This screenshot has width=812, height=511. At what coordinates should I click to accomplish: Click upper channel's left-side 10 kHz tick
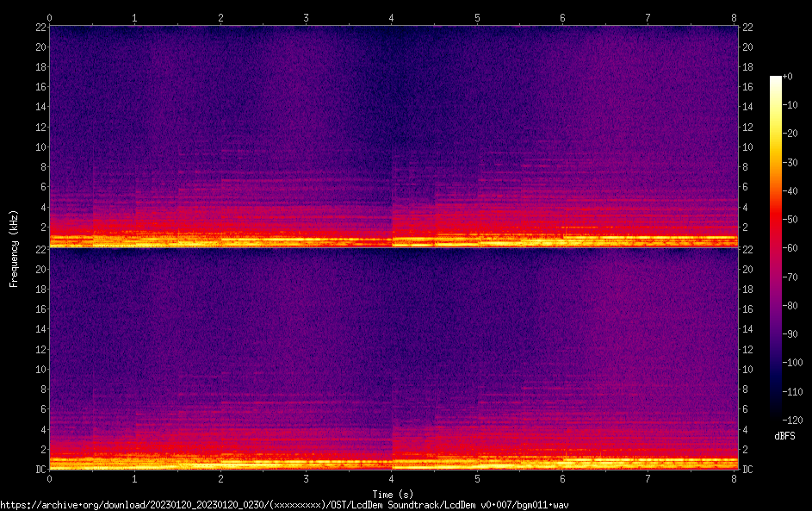pos(39,146)
